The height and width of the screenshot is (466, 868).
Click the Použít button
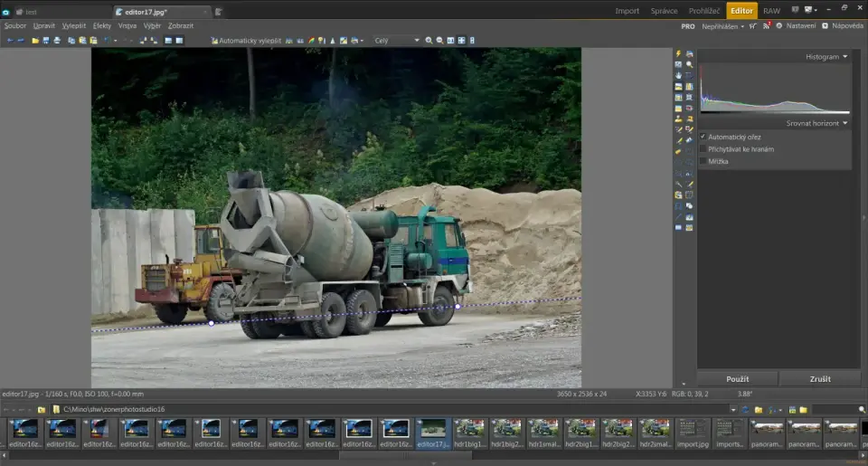737,379
